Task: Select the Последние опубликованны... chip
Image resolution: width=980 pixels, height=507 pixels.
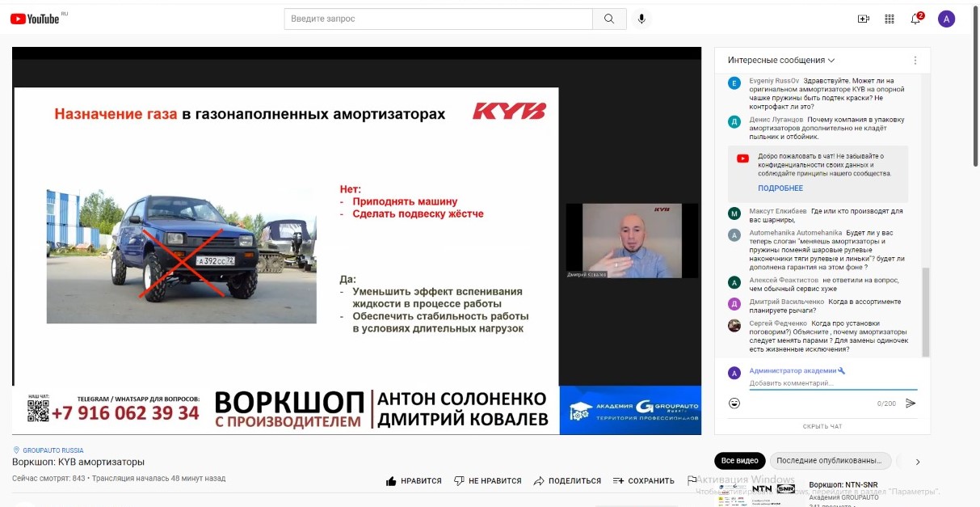Action: (829, 461)
